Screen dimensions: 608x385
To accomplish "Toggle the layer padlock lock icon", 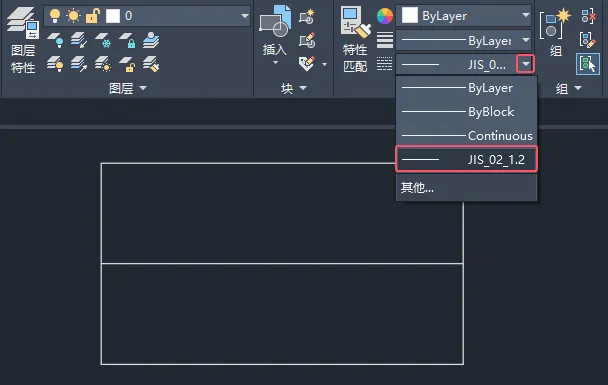I will [93, 16].
